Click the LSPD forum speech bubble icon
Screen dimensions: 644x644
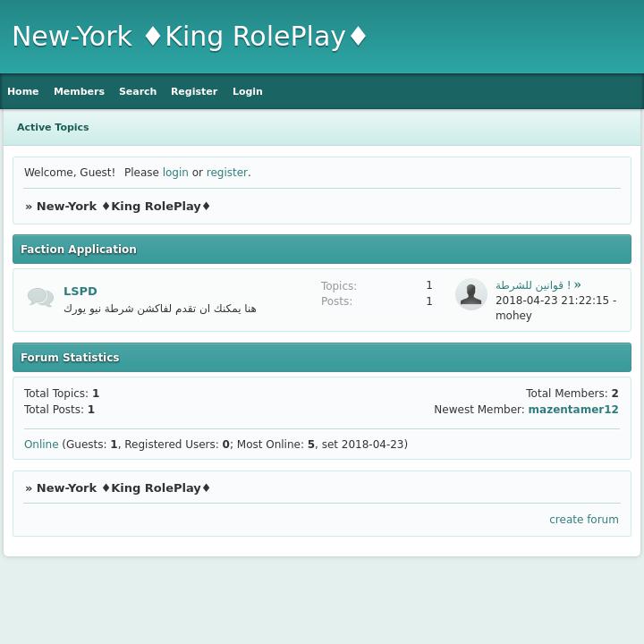coord(40,298)
